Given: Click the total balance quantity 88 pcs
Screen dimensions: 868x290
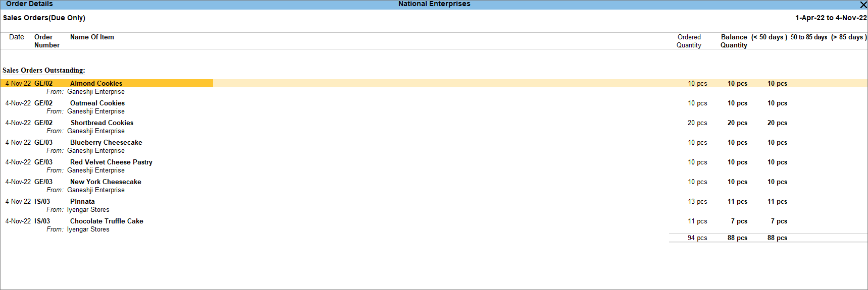Looking at the screenshot, I should 737,238.
